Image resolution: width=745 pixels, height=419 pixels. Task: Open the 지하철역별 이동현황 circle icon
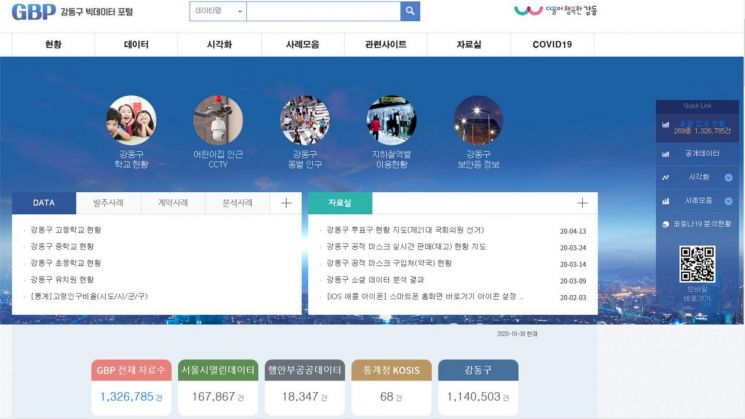point(391,120)
